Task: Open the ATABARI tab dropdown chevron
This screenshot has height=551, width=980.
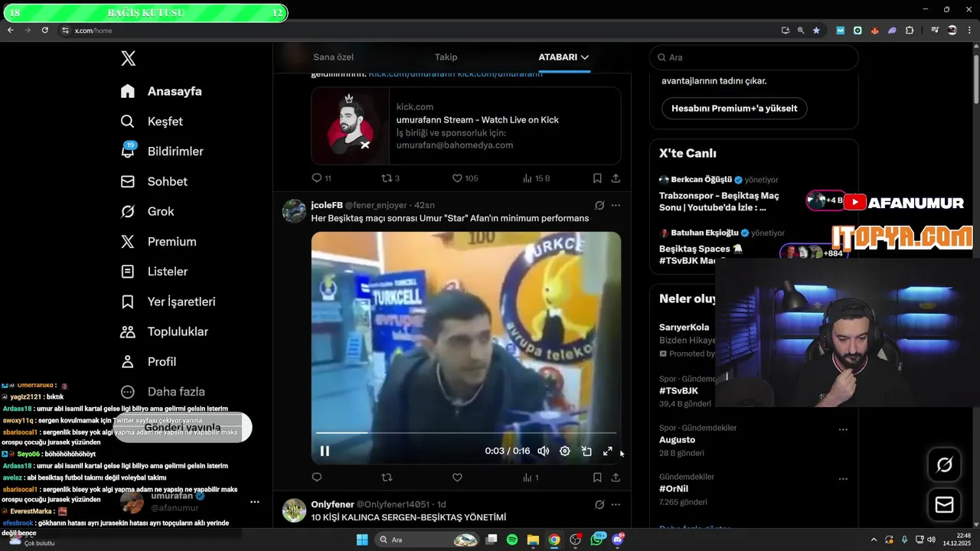Action: click(585, 57)
